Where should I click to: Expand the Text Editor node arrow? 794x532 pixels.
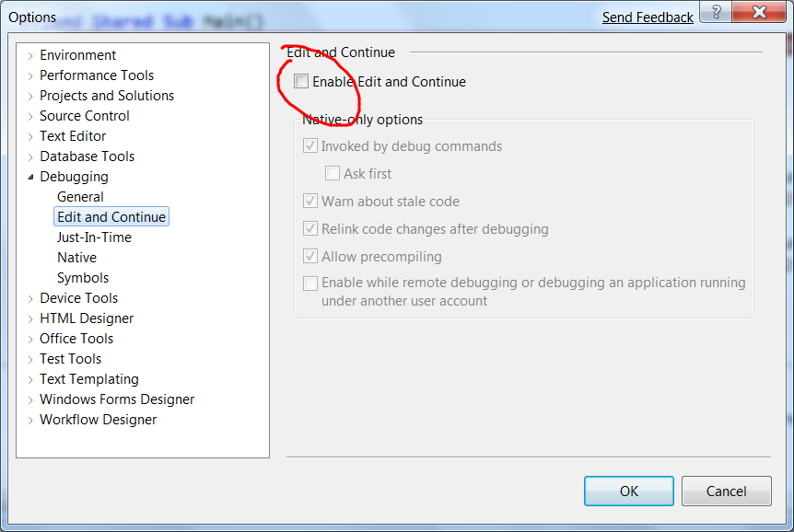(x=30, y=136)
